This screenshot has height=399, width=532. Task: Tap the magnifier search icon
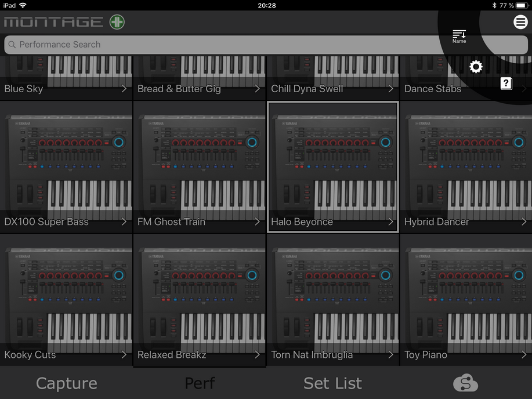(x=12, y=45)
